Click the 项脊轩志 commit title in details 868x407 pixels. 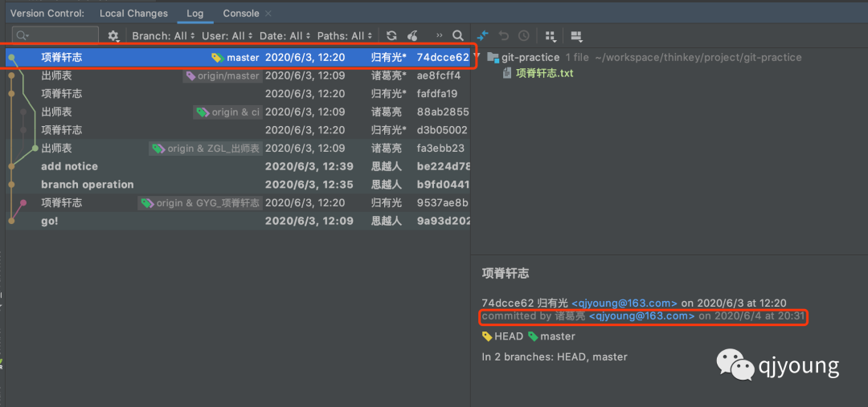506,273
